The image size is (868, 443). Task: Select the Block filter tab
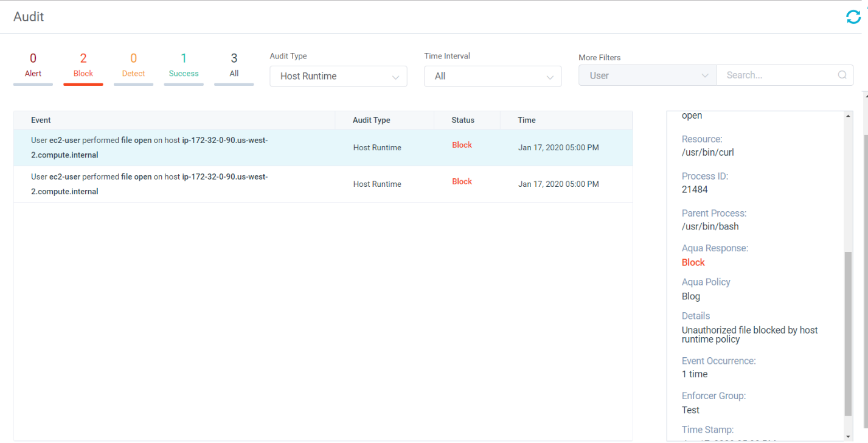pos(83,66)
